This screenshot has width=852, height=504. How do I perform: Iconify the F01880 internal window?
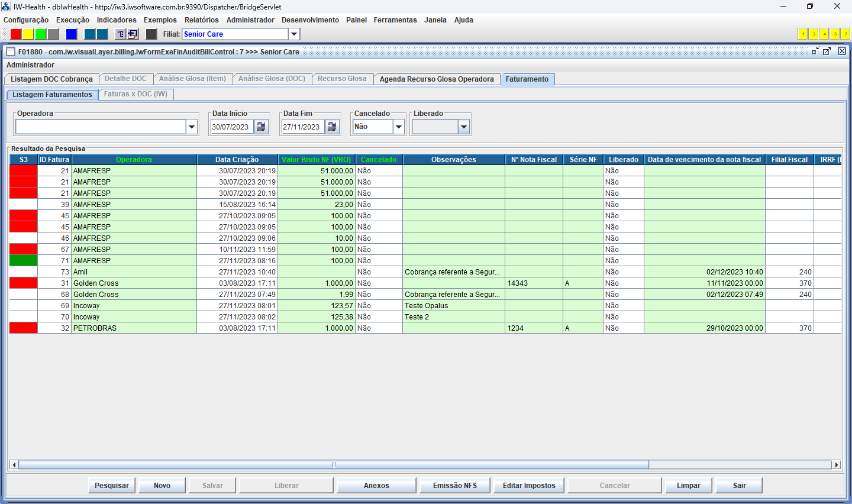tap(815, 51)
